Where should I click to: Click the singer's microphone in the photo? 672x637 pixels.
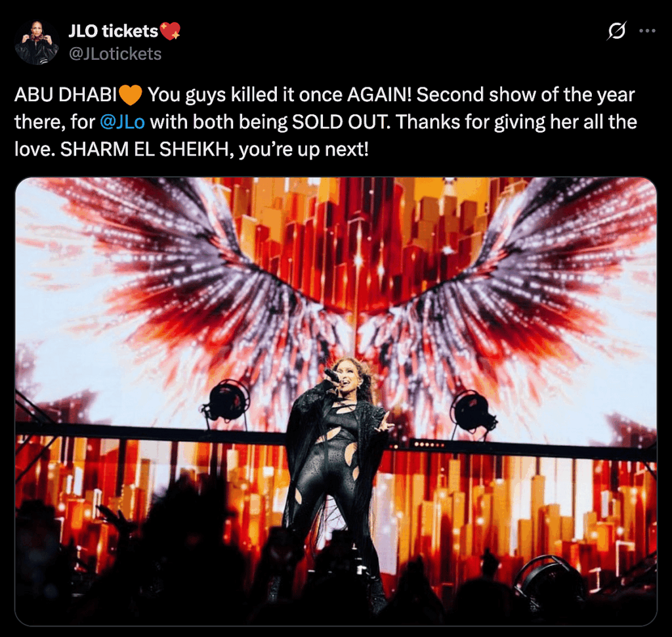[x=331, y=376]
